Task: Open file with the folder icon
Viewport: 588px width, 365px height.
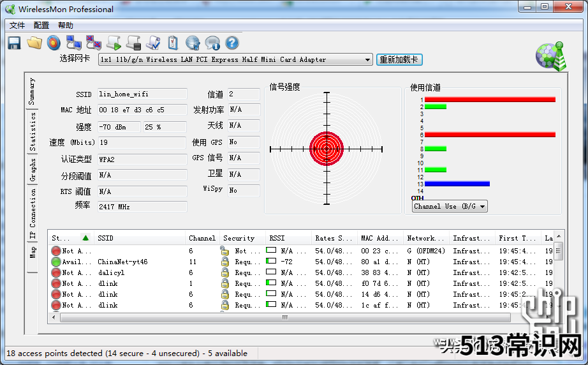Action: [x=34, y=43]
